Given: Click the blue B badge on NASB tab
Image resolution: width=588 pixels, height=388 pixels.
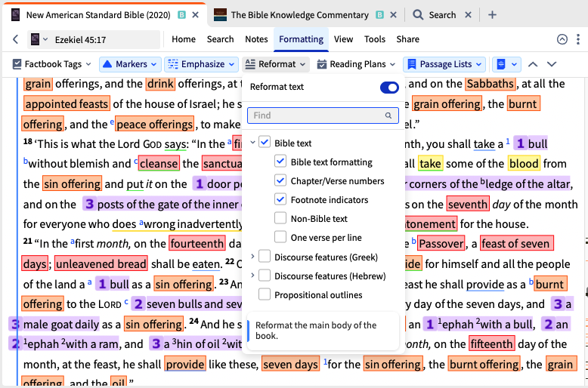Looking at the screenshot, I should (x=182, y=15).
